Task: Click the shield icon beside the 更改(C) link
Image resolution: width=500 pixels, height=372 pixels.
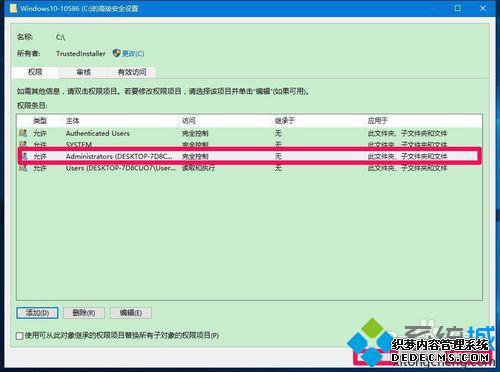Action: click(116, 53)
